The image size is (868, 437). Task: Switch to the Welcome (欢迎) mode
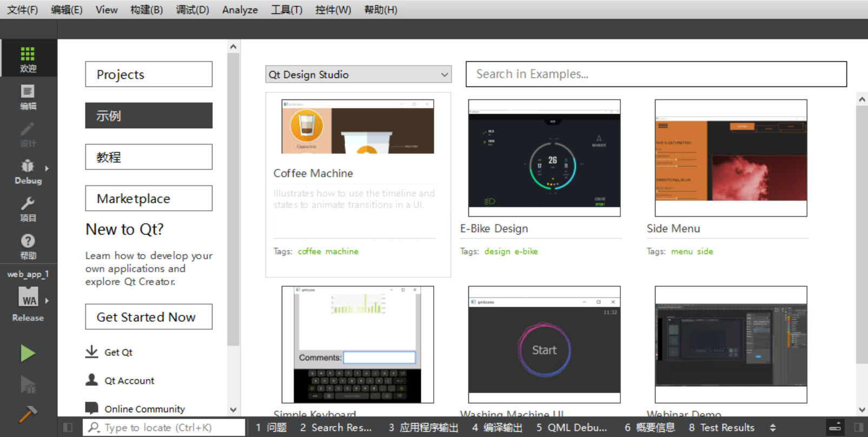point(28,58)
